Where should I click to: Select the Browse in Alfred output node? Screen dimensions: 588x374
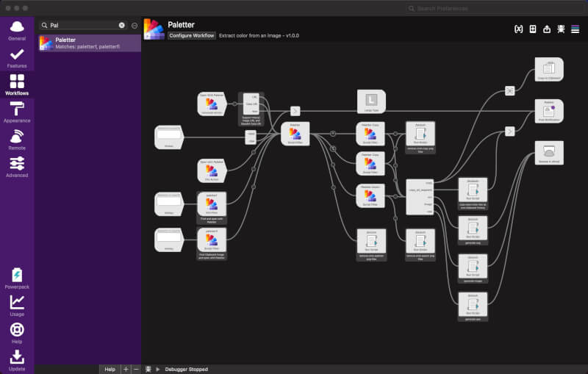click(x=549, y=153)
